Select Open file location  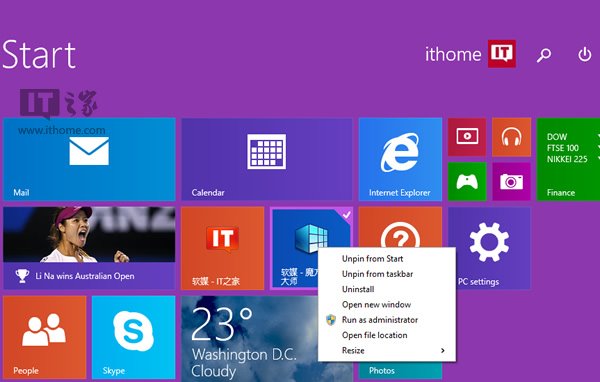click(374, 335)
